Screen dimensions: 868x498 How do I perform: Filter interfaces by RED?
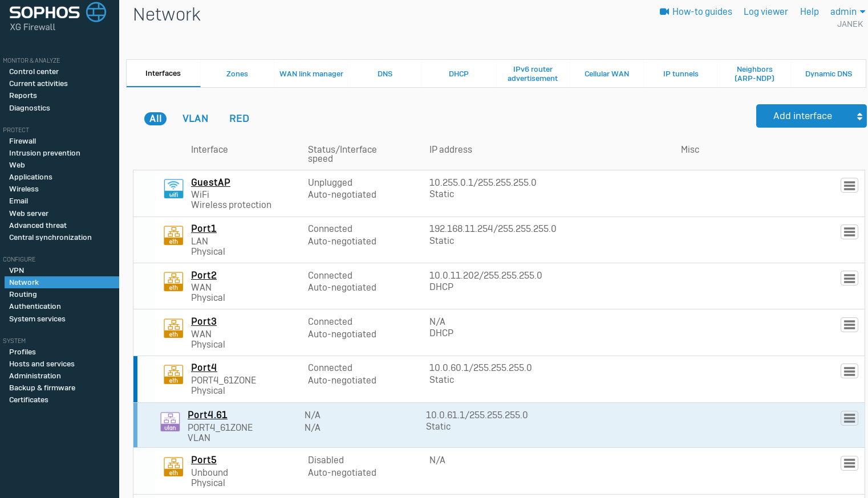point(239,119)
